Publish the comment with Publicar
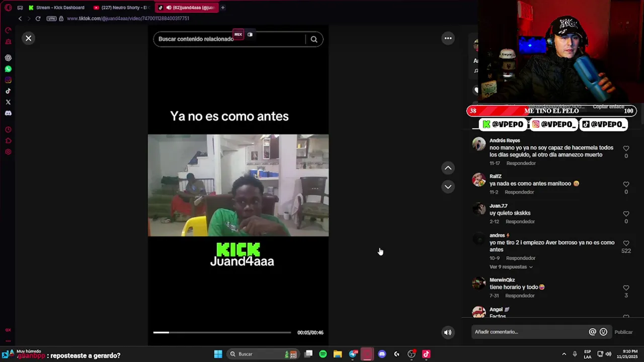The width and height of the screenshot is (644, 362). (623, 332)
